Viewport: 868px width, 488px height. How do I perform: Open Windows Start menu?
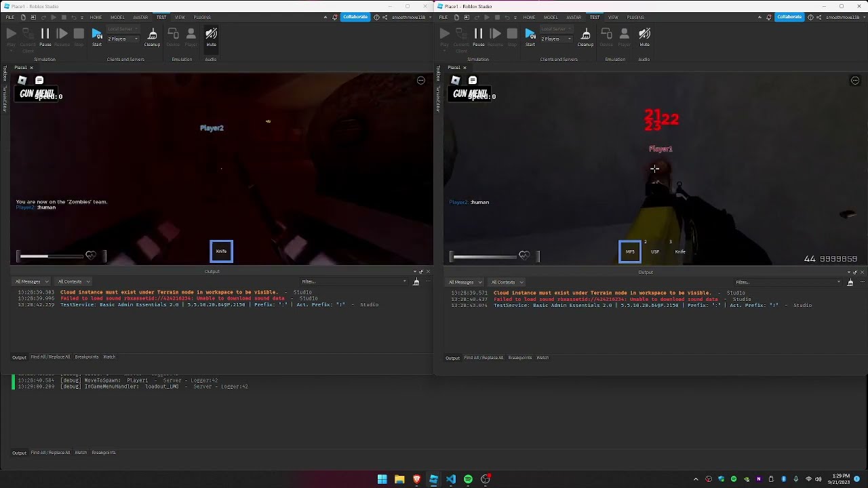click(382, 479)
